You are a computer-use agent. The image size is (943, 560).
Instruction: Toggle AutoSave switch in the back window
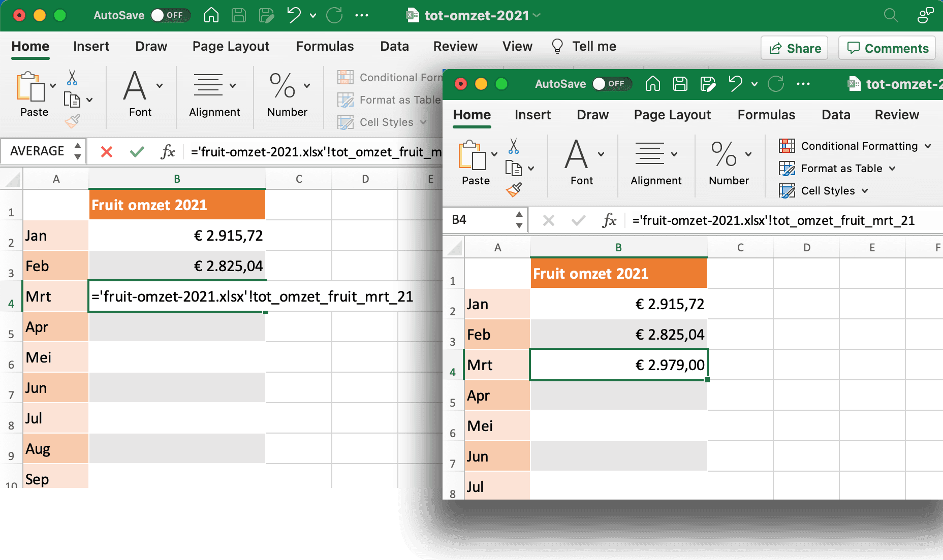[170, 15]
